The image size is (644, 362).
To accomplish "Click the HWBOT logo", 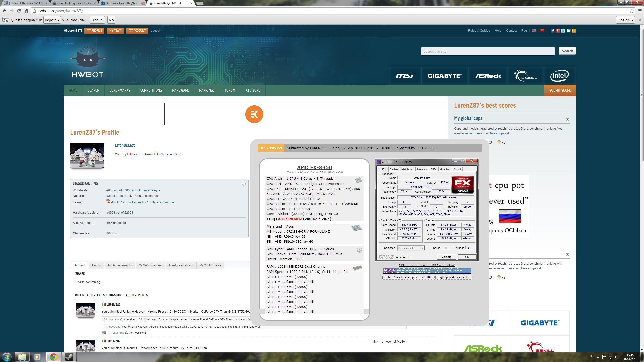I will tap(88, 61).
